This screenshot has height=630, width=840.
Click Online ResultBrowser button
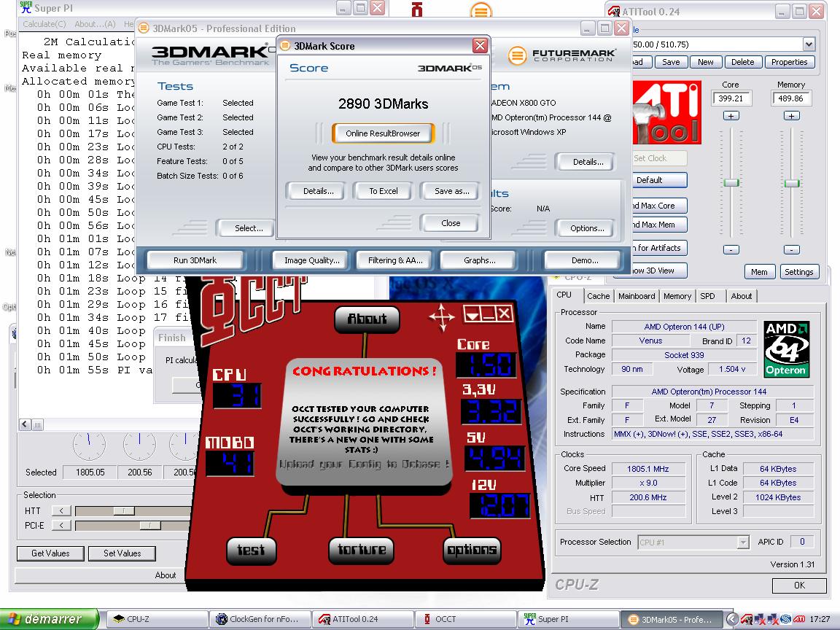(x=383, y=133)
